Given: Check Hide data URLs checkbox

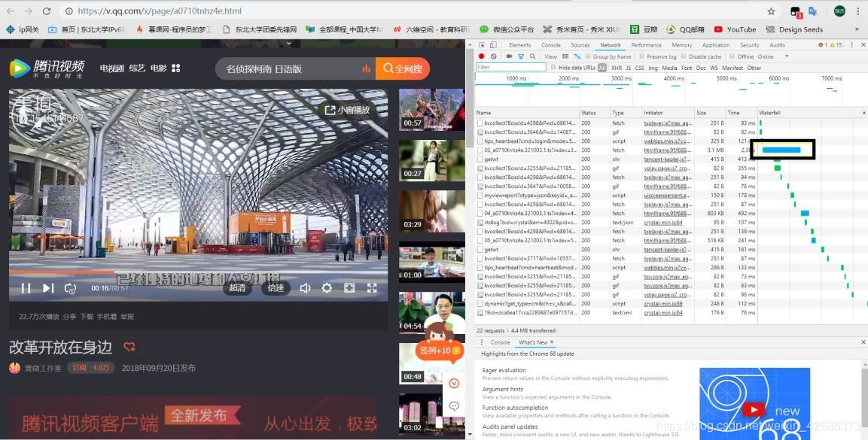Looking at the screenshot, I should [553, 68].
